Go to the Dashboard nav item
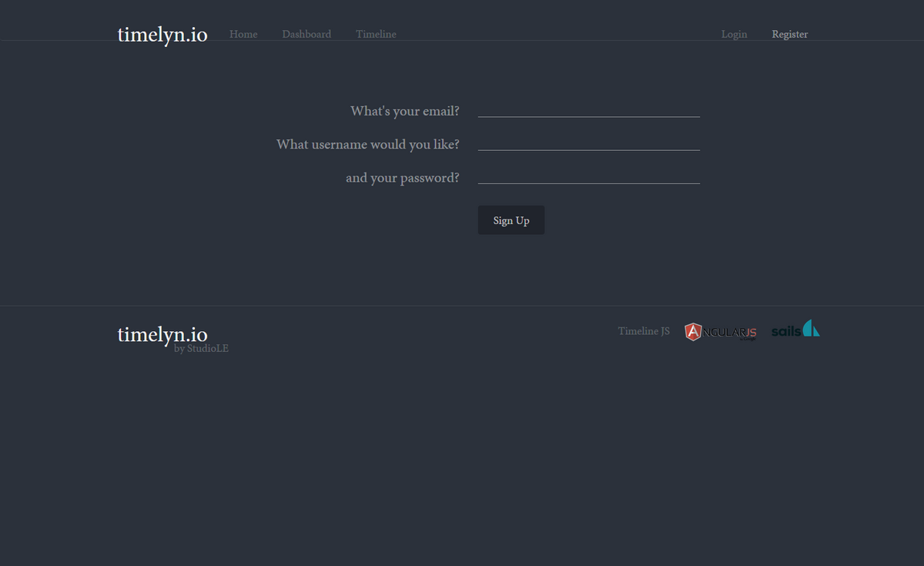 306,34
